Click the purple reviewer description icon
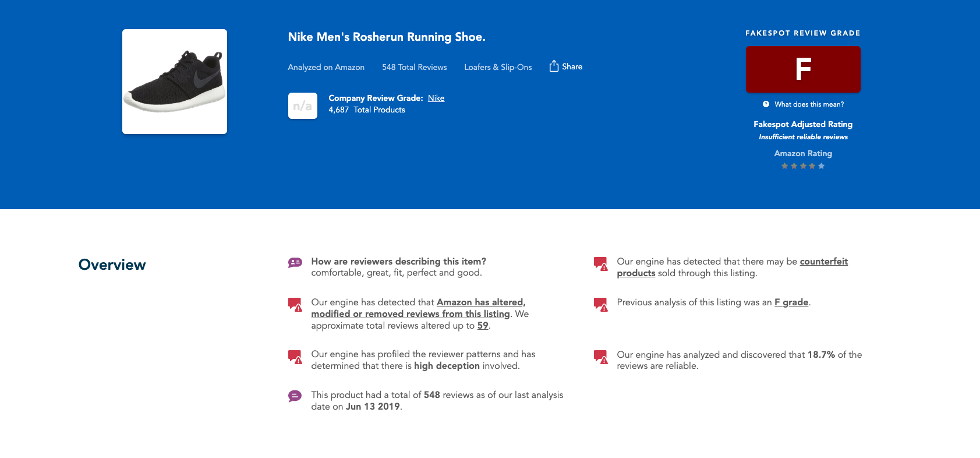This screenshot has height=458, width=980. tap(295, 263)
